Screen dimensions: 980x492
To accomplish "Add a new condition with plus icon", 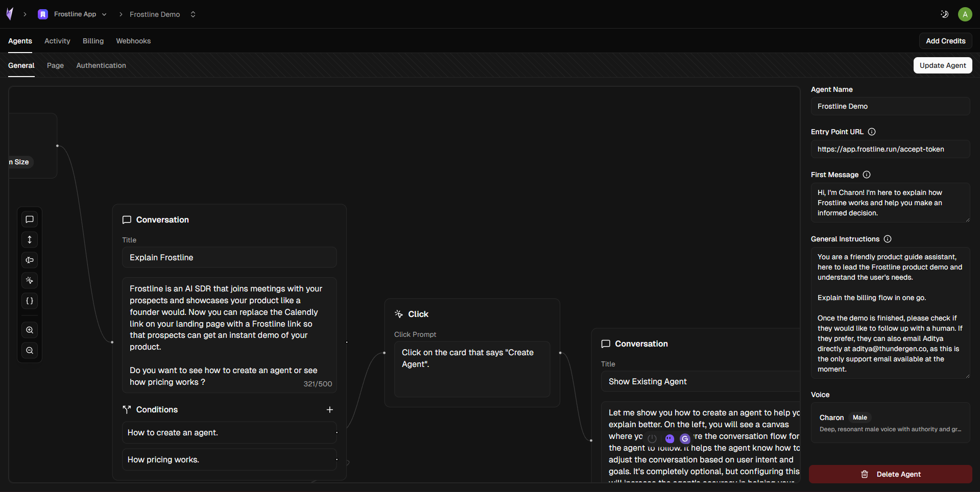I will tap(330, 410).
